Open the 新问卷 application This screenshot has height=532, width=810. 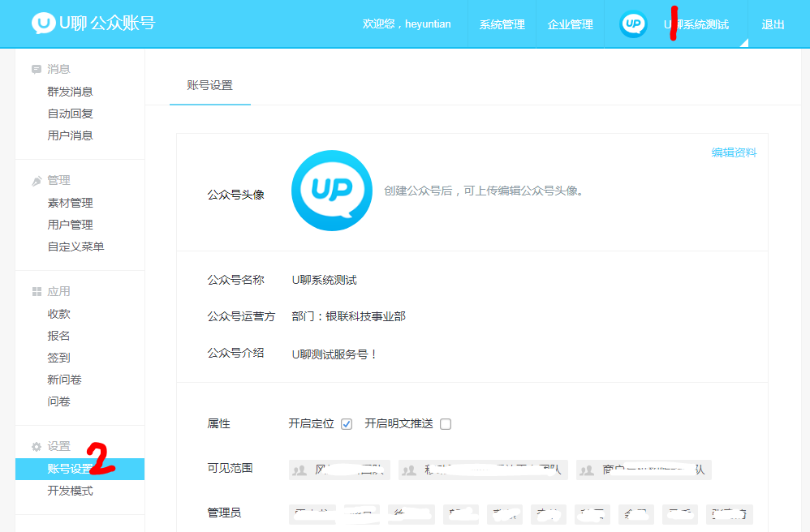(65, 380)
